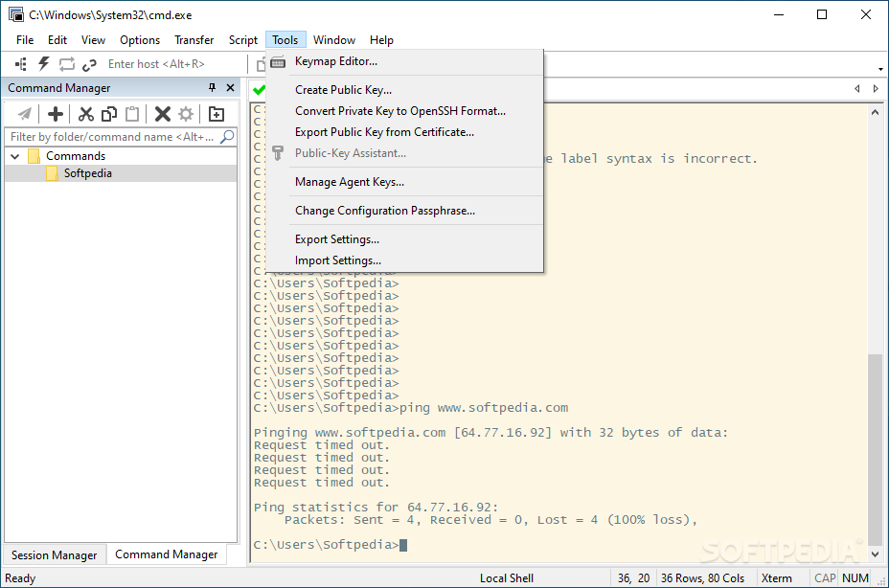The image size is (889, 588).
Task: Open the Window menu
Action: [334, 40]
